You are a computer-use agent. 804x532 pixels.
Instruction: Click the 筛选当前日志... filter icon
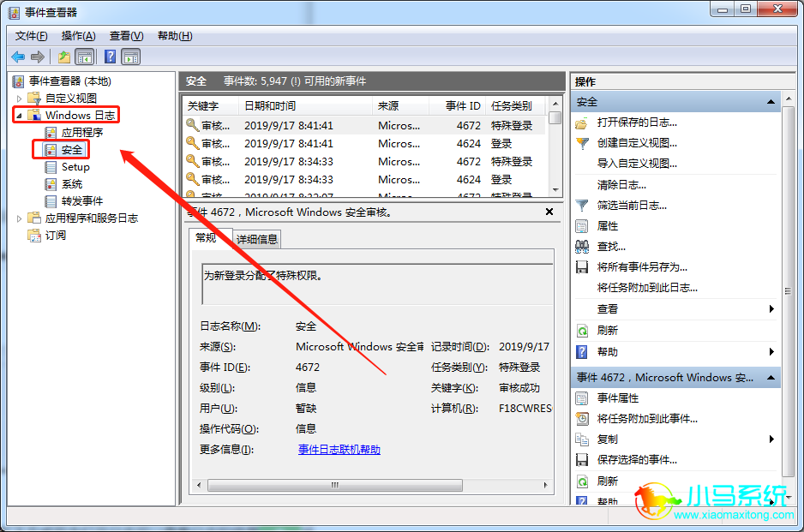pos(581,206)
